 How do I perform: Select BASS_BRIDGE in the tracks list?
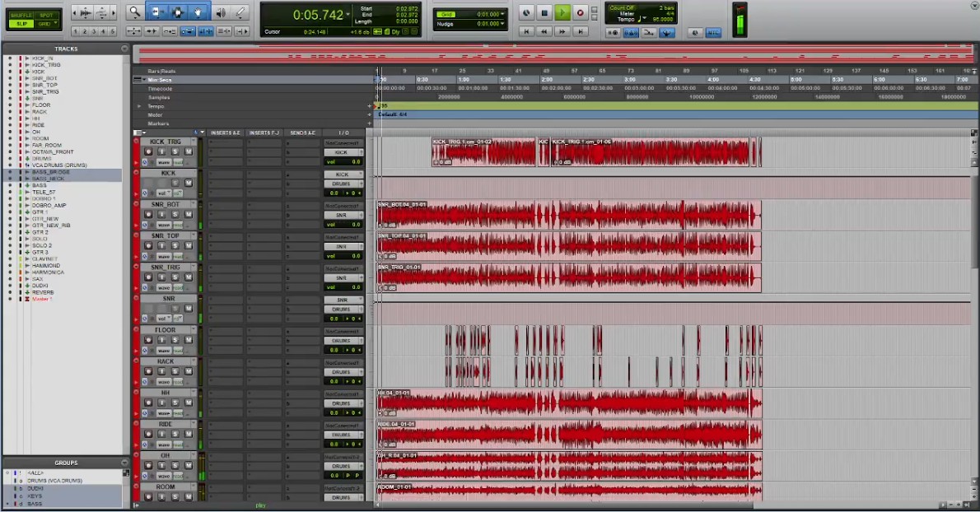(x=51, y=172)
